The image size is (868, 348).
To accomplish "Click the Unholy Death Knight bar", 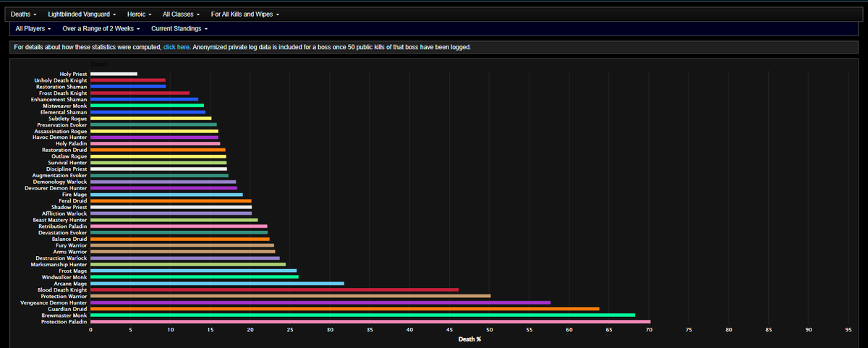I will point(128,80).
